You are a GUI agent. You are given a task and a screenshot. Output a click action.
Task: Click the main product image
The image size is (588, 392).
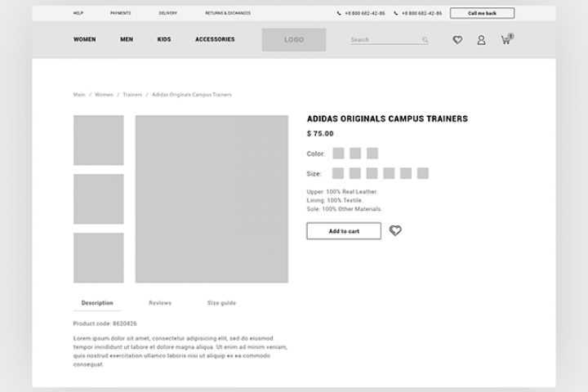click(212, 198)
